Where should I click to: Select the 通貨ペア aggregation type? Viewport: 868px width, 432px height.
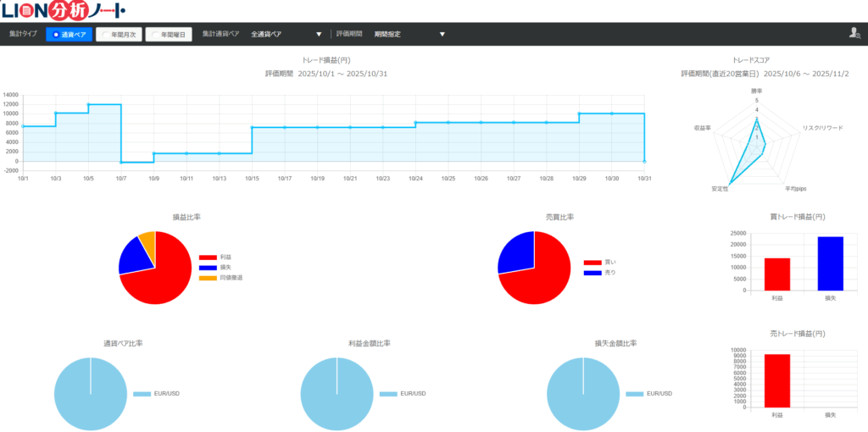(69, 35)
